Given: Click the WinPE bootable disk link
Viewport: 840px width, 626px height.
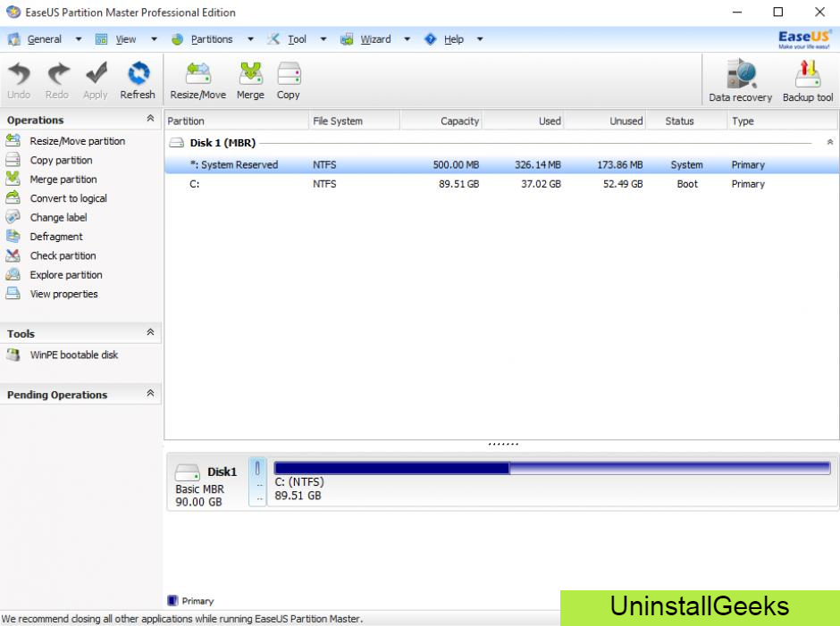Looking at the screenshot, I should point(74,355).
